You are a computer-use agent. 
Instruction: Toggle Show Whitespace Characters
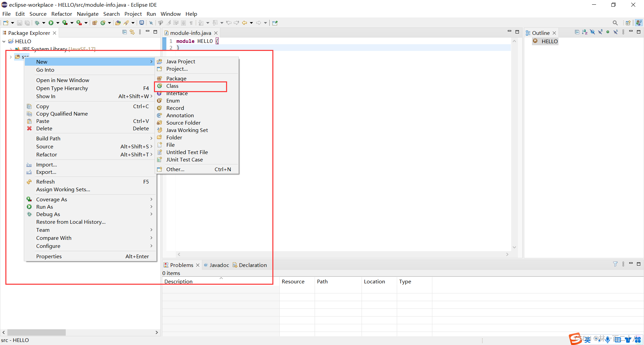(x=191, y=23)
